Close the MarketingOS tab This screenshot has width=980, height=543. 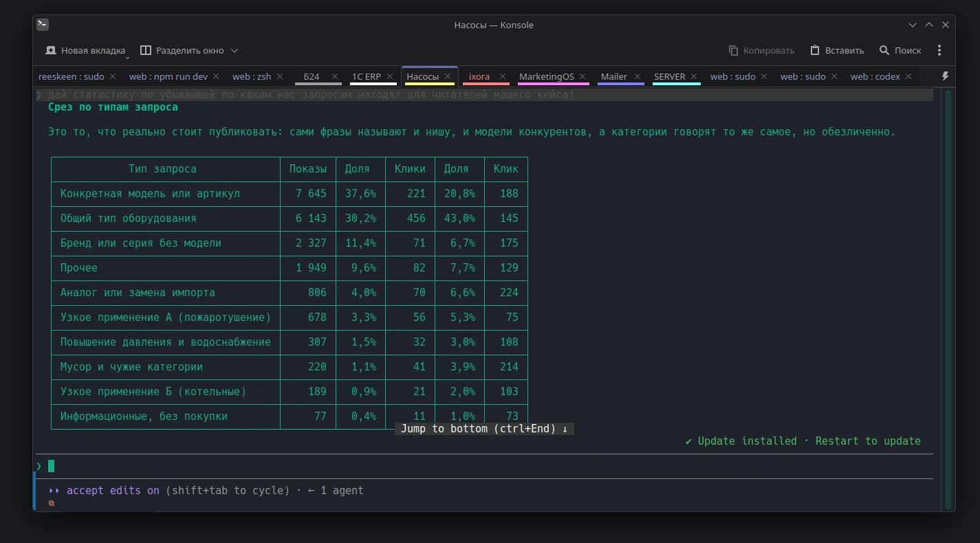(582, 76)
